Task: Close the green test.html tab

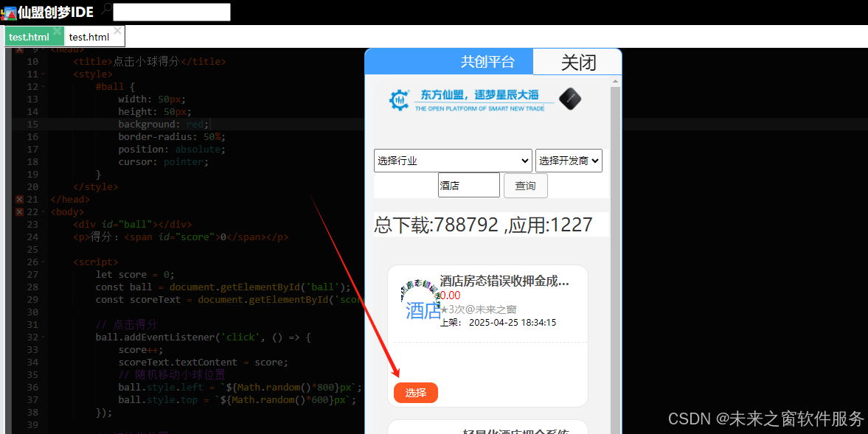Action: tap(58, 31)
